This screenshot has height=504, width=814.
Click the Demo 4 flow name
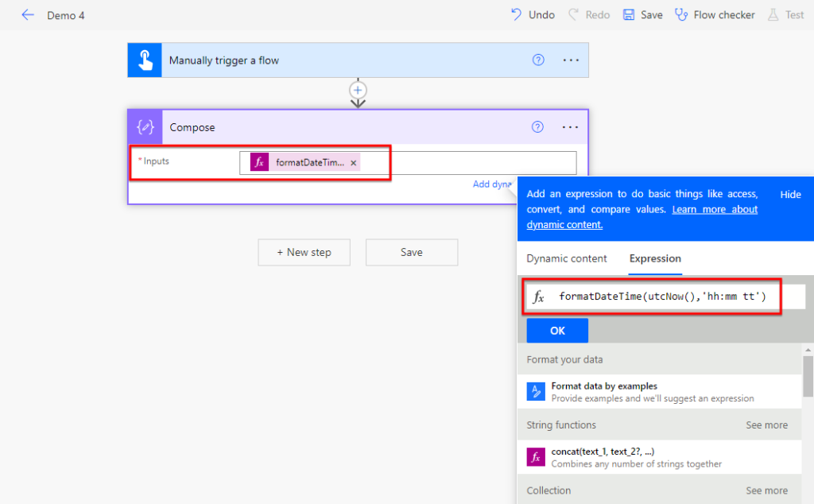(66, 16)
